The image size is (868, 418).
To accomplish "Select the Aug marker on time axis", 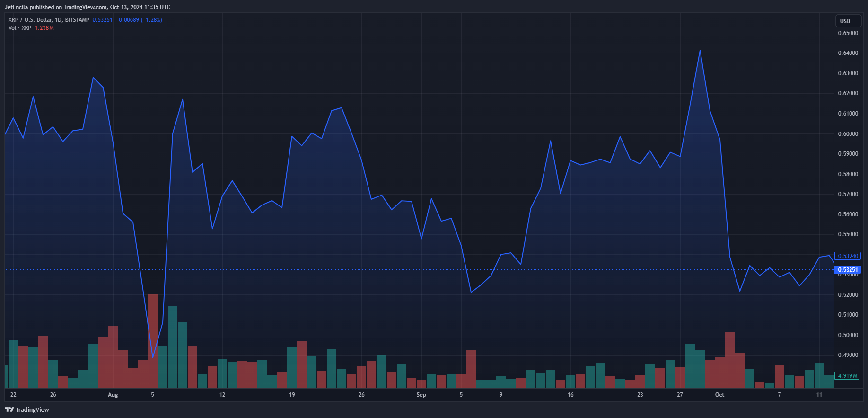I will point(113,395).
